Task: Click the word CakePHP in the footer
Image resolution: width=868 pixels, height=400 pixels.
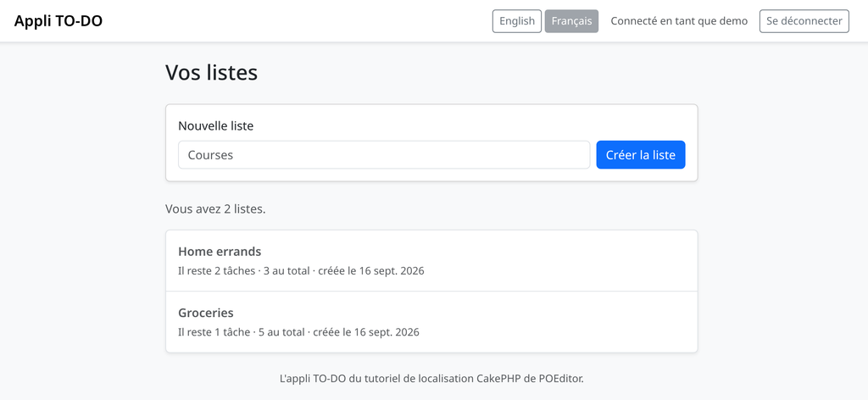Action: click(x=498, y=379)
